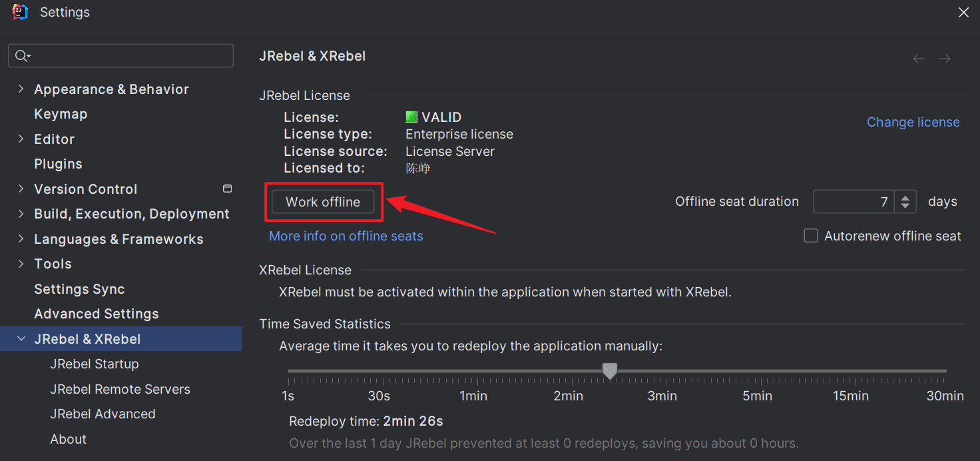Screen dimensions: 980x461
Task: Open the Change license link
Action: 913,122
